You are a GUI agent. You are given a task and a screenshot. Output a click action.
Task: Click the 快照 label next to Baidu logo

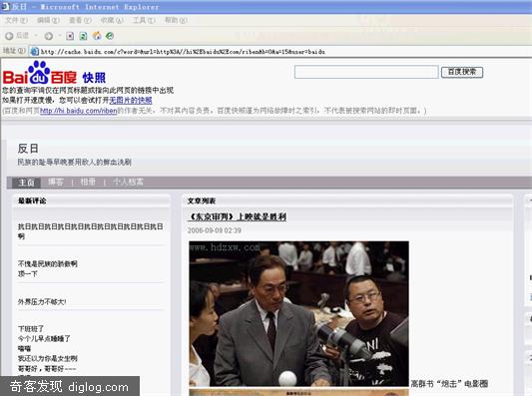pos(94,78)
